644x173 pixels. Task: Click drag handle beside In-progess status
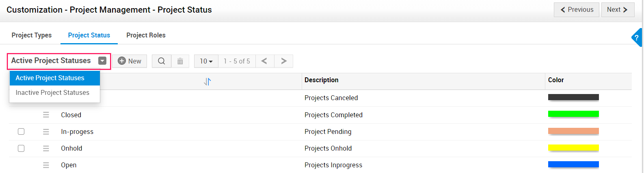[46, 131]
